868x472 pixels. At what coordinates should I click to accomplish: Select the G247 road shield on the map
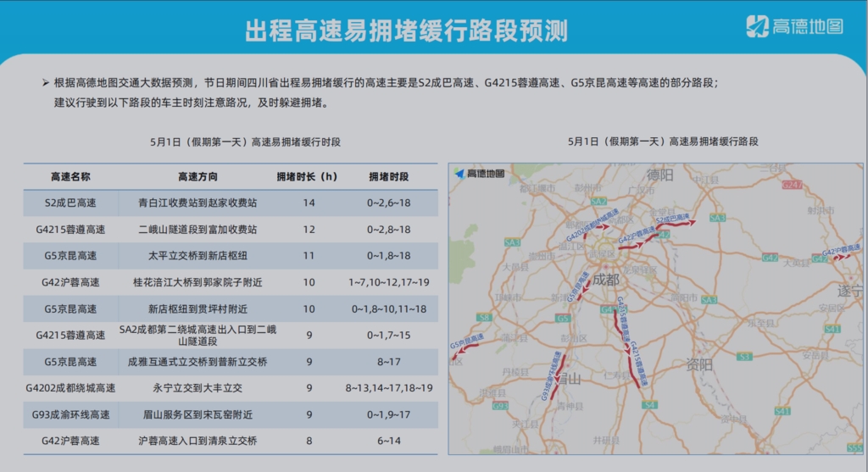[793, 185]
